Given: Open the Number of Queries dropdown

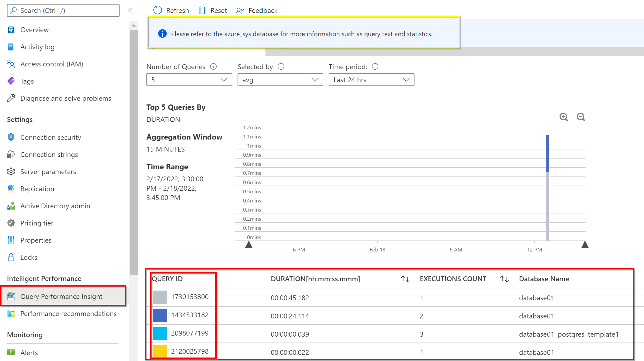Looking at the screenshot, I should pos(189,80).
